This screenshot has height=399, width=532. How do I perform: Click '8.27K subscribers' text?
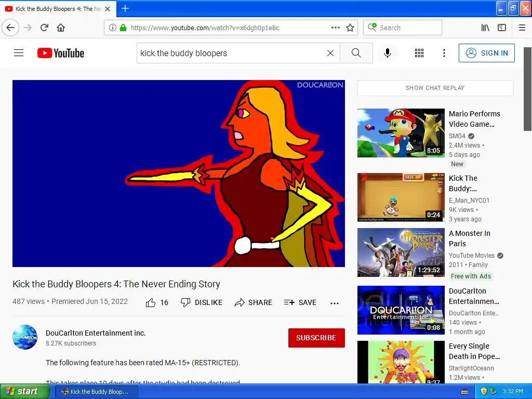pos(71,343)
